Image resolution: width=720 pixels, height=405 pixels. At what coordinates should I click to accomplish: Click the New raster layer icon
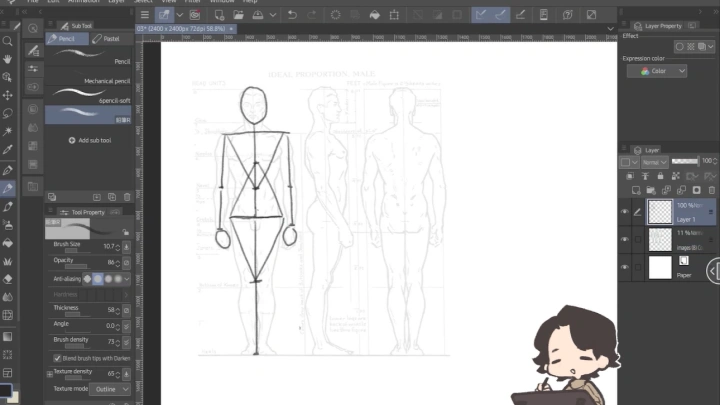[x=636, y=190]
